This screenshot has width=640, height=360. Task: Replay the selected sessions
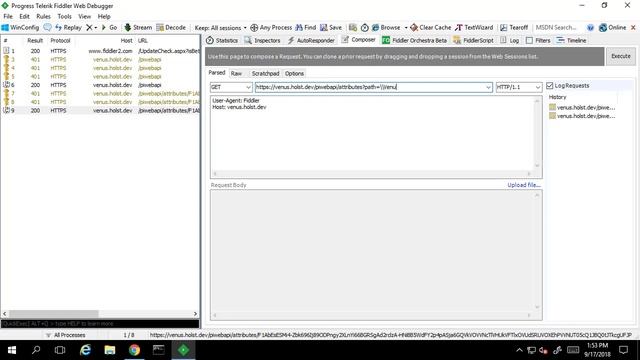(68, 27)
